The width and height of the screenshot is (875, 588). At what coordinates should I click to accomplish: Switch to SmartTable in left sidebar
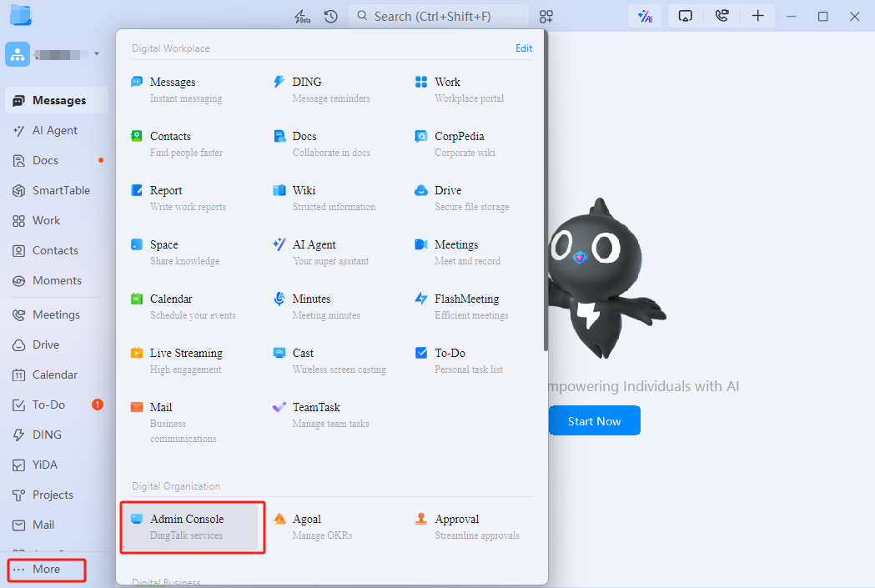click(61, 190)
